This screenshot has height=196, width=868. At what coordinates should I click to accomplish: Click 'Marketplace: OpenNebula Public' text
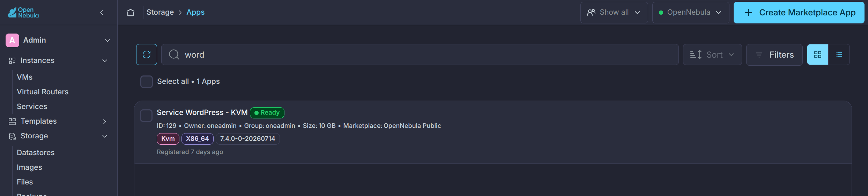coord(392,126)
